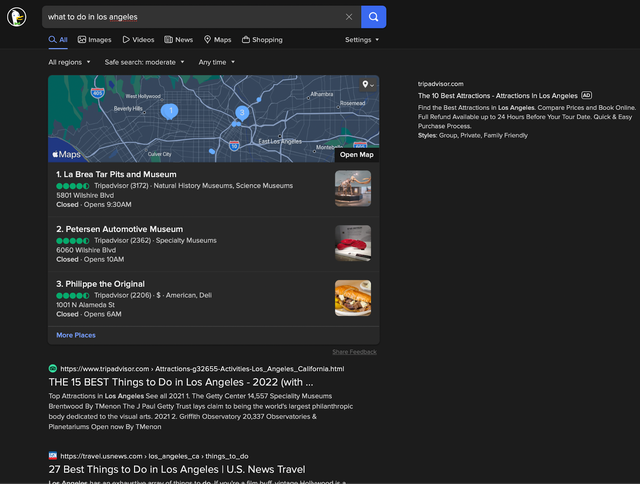Click the US News favicon beside the result URL
Image resolution: width=640 pixels, height=484 pixels.
click(x=53, y=456)
